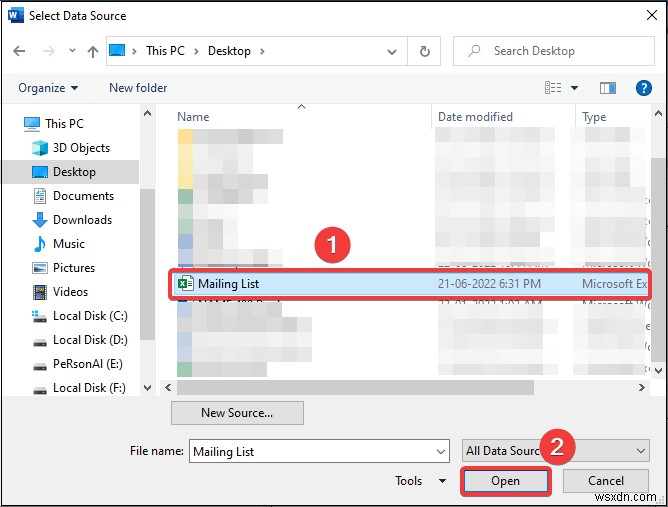Image resolution: width=668 pixels, height=507 pixels.
Task: Click the This PC breadcrumb
Action: tap(165, 51)
